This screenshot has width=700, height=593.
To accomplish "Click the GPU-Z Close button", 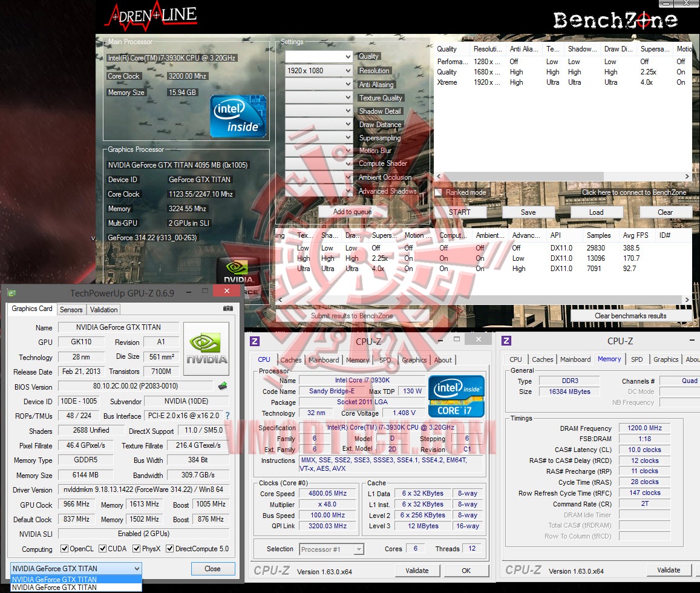I will coord(212,568).
